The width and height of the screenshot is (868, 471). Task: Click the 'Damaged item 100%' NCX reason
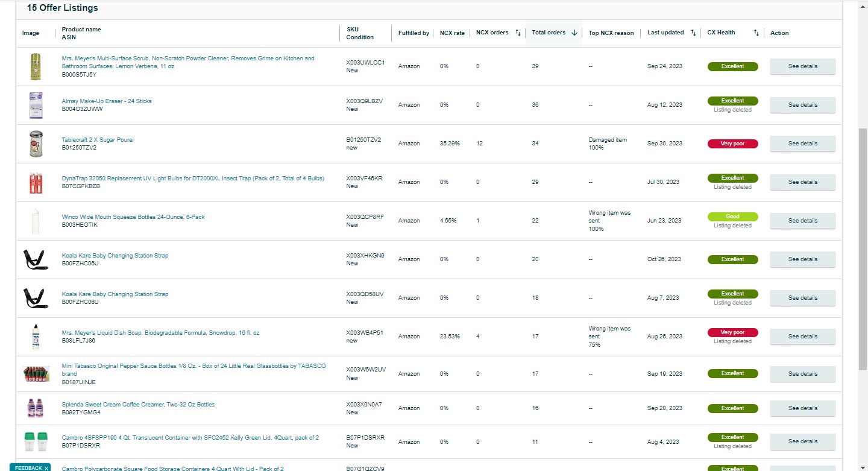[608, 144]
